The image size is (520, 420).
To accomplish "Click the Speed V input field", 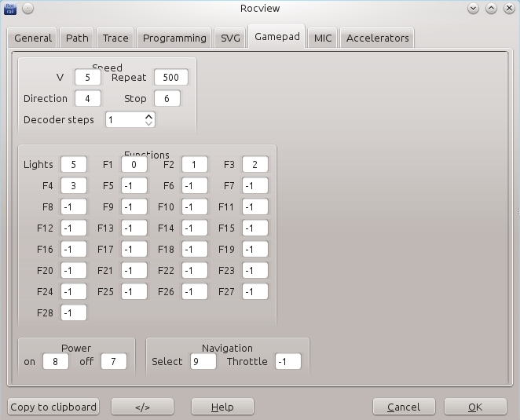I will (88, 78).
